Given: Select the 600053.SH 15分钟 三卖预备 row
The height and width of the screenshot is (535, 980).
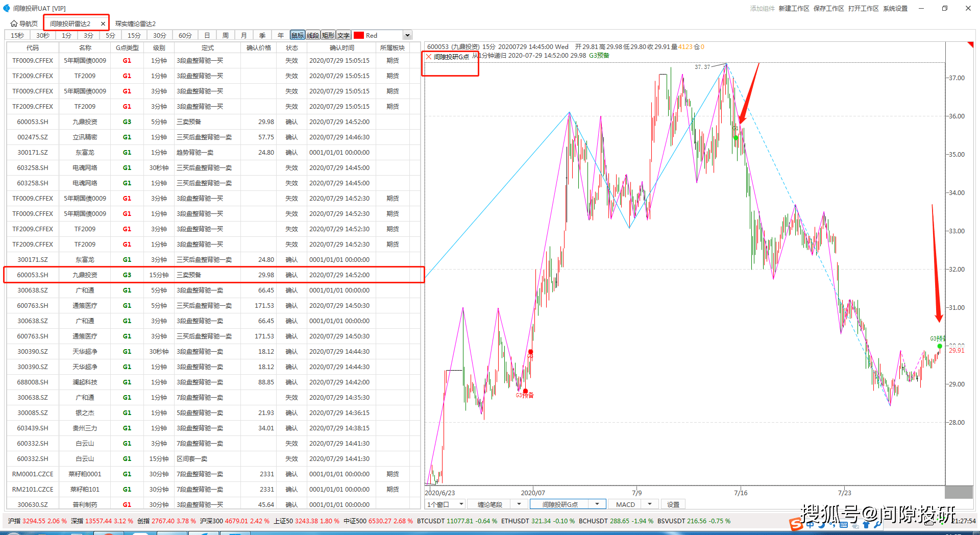Looking at the screenshot, I should pyautogui.click(x=214, y=275).
